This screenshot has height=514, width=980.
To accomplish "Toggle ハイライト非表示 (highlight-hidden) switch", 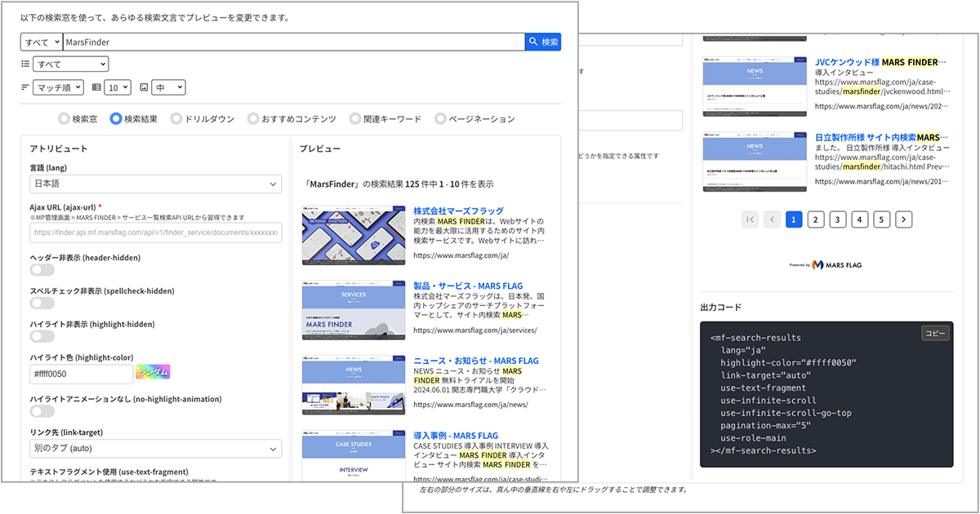I will [x=42, y=337].
